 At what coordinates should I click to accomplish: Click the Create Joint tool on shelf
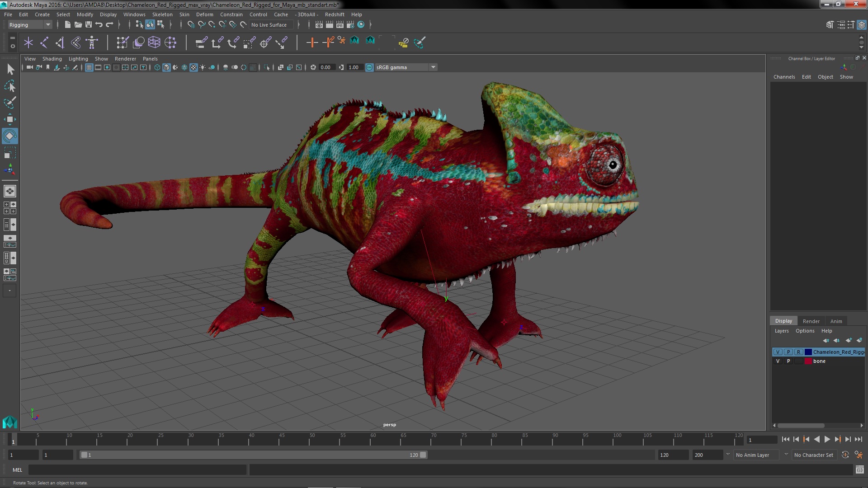44,42
